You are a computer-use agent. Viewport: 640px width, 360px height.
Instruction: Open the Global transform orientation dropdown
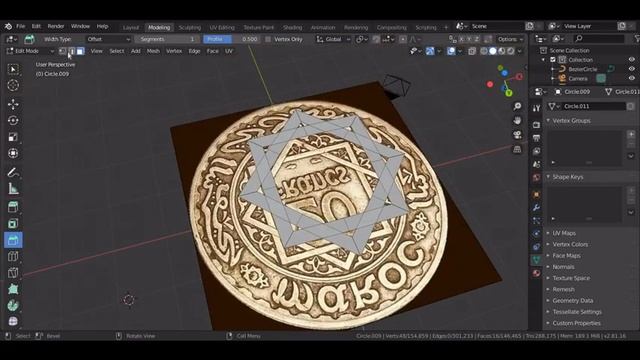(x=333, y=39)
